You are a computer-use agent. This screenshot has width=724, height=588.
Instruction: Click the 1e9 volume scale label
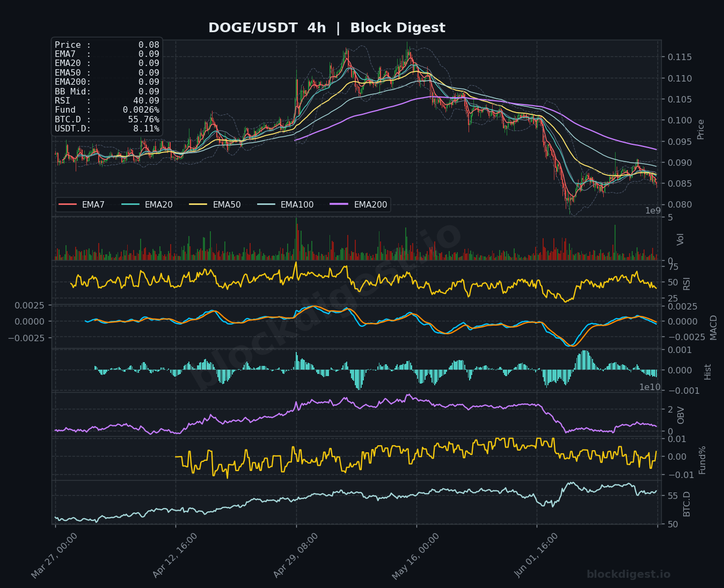653,211
